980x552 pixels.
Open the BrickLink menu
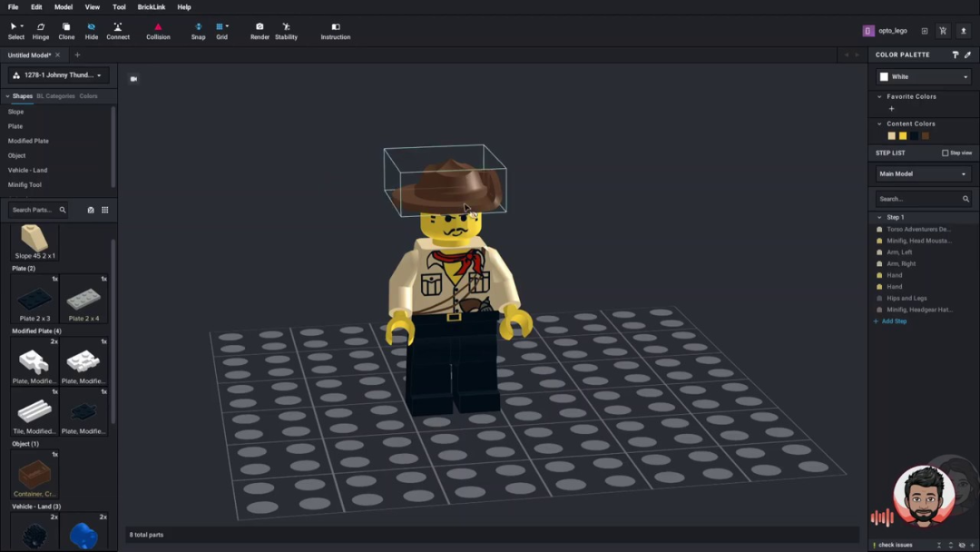[152, 7]
